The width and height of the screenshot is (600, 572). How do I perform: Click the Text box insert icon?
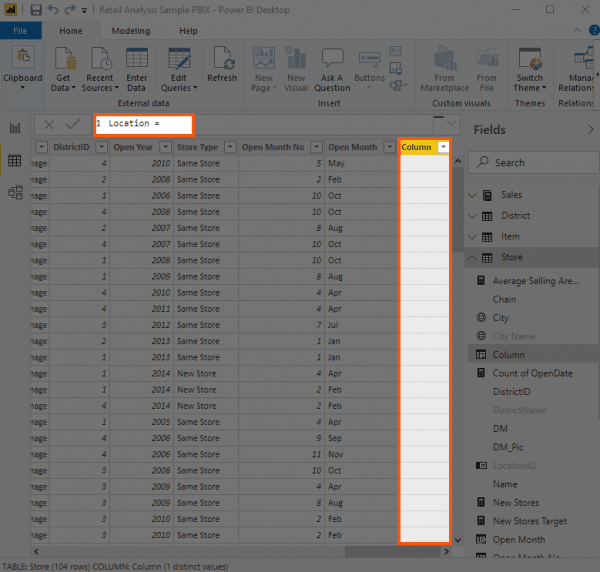[395, 51]
